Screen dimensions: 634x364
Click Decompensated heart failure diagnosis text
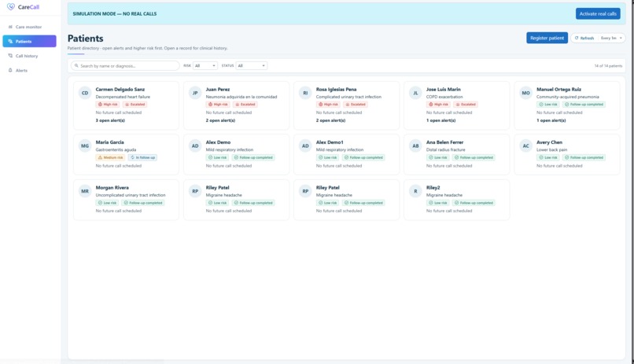point(123,97)
